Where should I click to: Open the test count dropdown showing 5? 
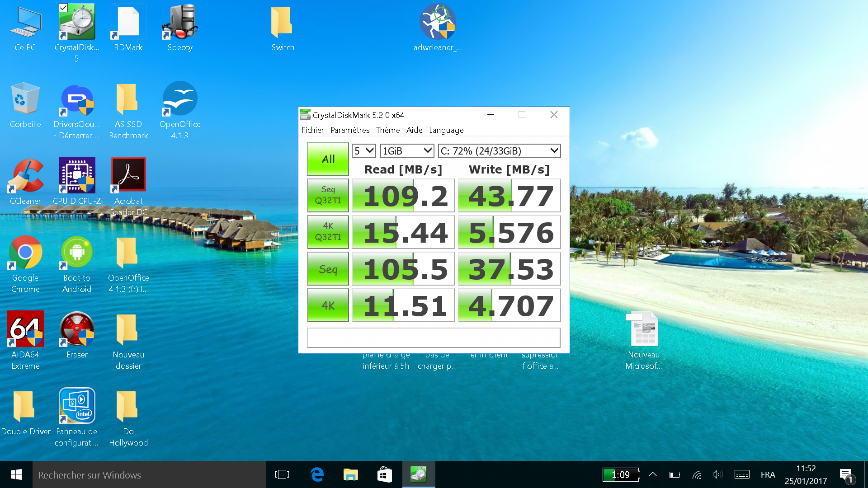coord(364,151)
